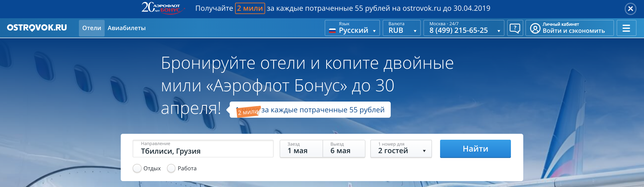
Task: Expand the Москва phone number dropdown
Action: 464,28
